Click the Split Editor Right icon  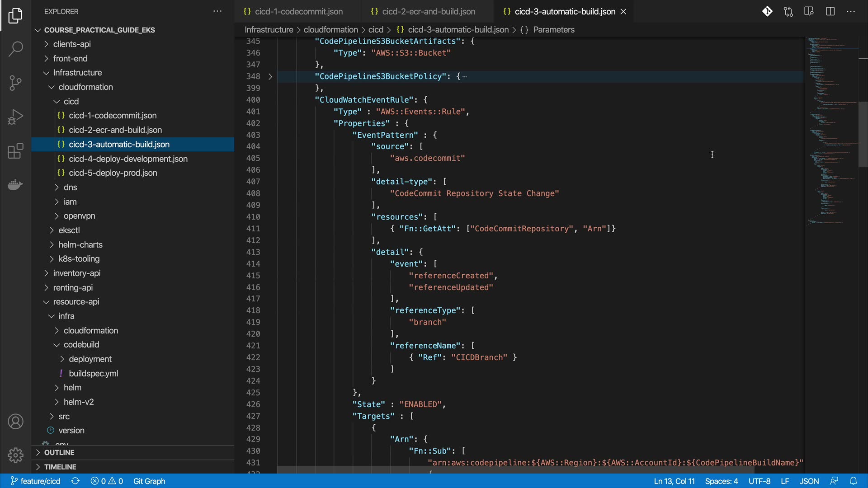tap(830, 11)
